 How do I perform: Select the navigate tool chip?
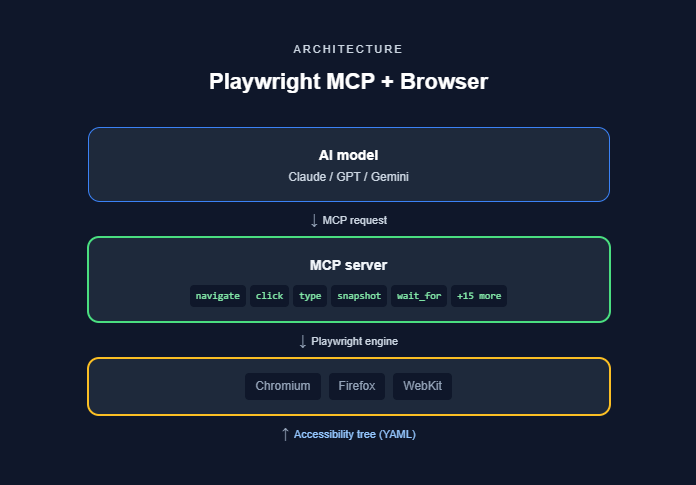[x=218, y=296]
